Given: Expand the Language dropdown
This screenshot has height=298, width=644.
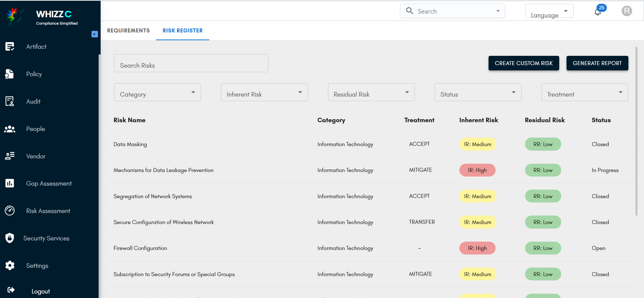Looking at the screenshot, I should 549,11.
